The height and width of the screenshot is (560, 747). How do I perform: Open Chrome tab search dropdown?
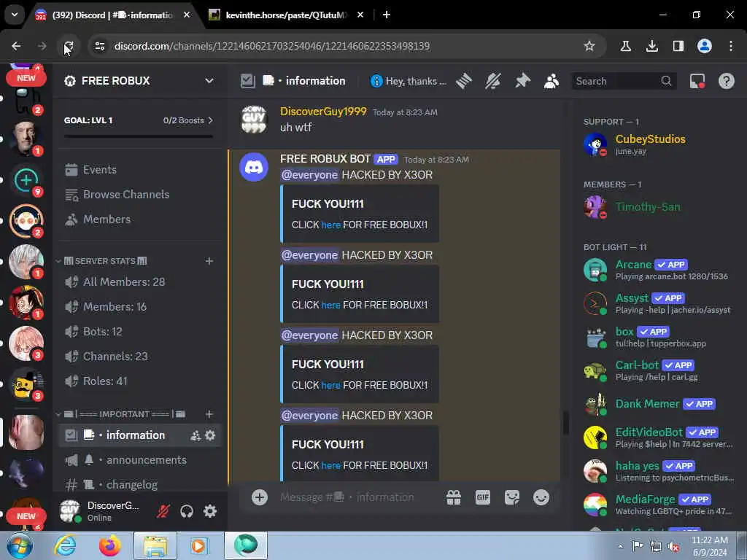pyautogui.click(x=15, y=15)
